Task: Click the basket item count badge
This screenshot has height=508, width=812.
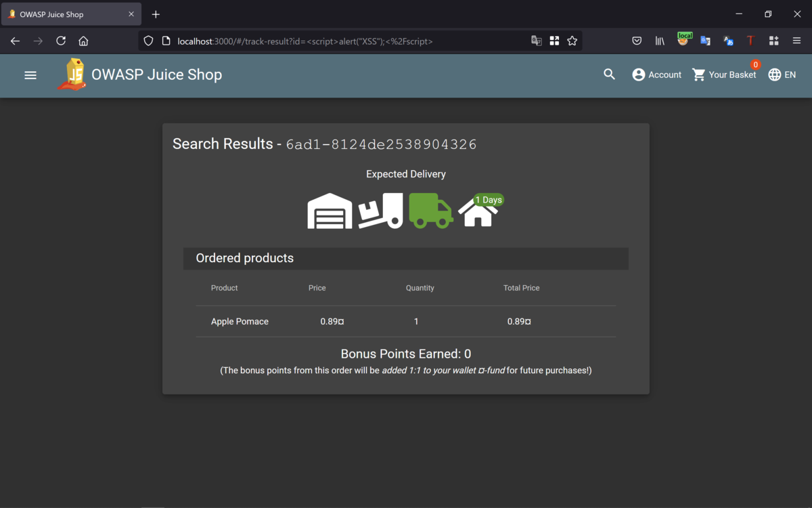Action: pyautogui.click(x=755, y=65)
